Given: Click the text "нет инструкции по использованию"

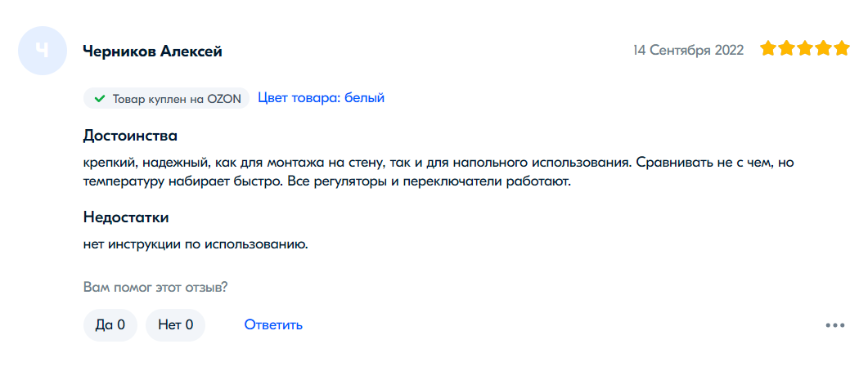Looking at the screenshot, I should pos(195,244).
